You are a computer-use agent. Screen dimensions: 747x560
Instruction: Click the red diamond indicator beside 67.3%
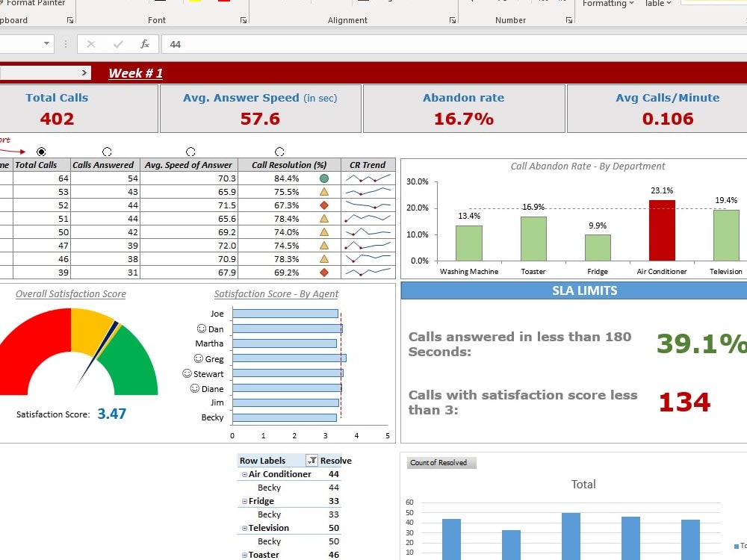(324, 205)
